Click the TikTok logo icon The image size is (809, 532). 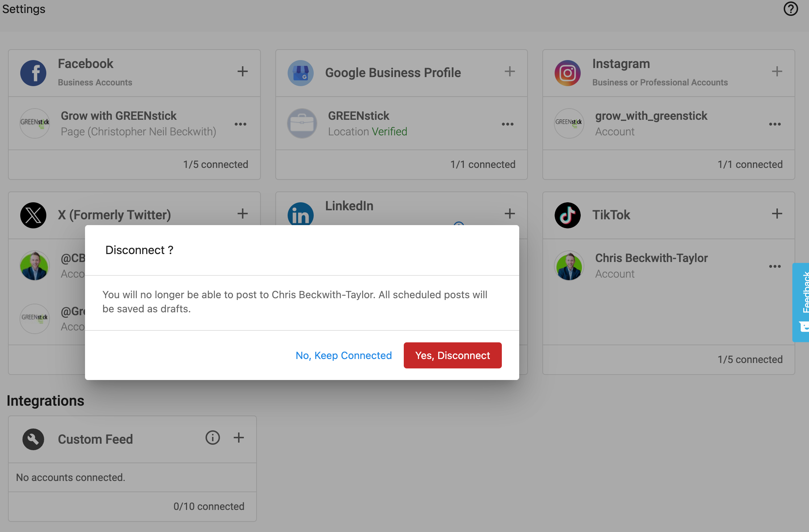[x=567, y=215]
